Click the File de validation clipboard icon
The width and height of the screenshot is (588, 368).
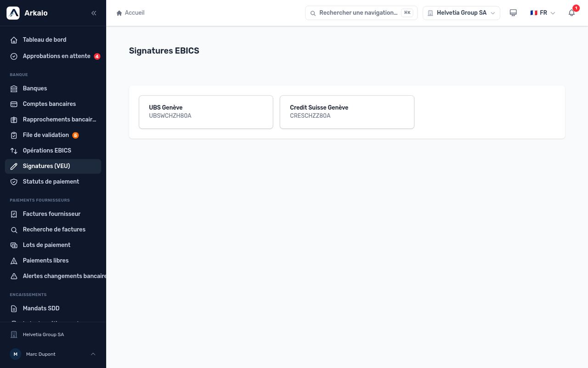[x=14, y=135]
